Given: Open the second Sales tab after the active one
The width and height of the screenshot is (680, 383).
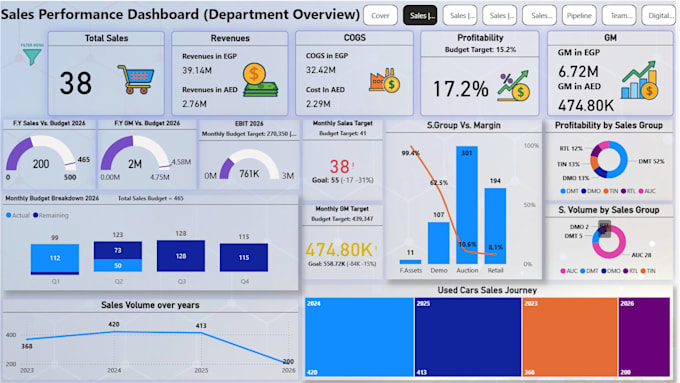Looking at the screenshot, I should (x=500, y=16).
